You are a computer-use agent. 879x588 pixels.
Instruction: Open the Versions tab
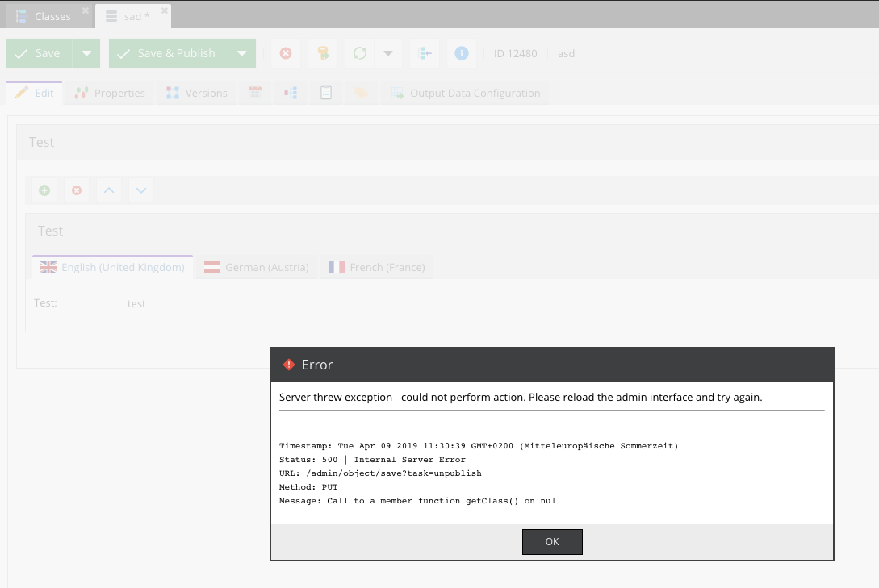pyautogui.click(x=197, y=93)
